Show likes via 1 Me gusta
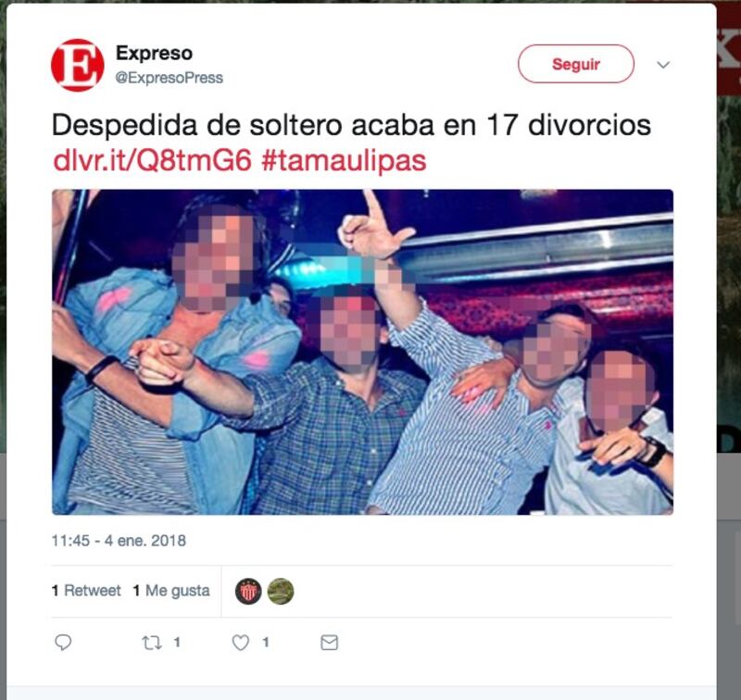741x700 pixels. point(171,591)
